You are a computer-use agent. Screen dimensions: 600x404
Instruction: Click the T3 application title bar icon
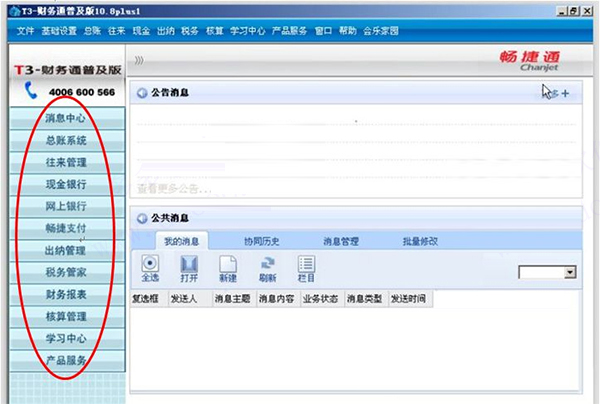point(15,11)
